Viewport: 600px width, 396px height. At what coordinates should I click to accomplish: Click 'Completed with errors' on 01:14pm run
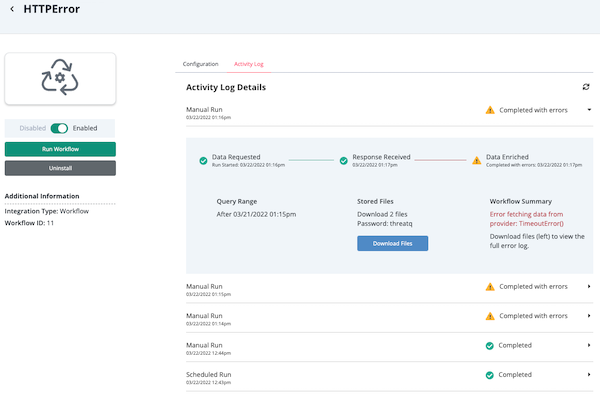pos(533,316)
